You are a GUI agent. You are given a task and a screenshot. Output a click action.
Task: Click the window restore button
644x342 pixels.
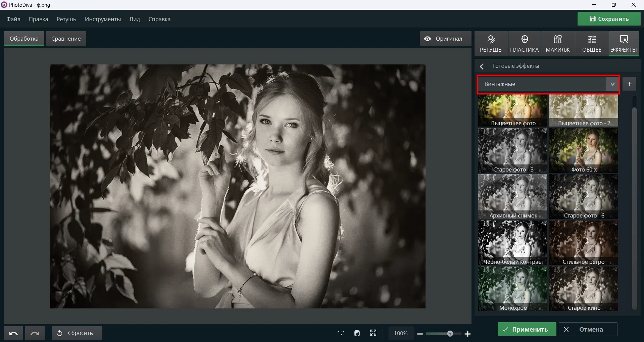point(614,5)
